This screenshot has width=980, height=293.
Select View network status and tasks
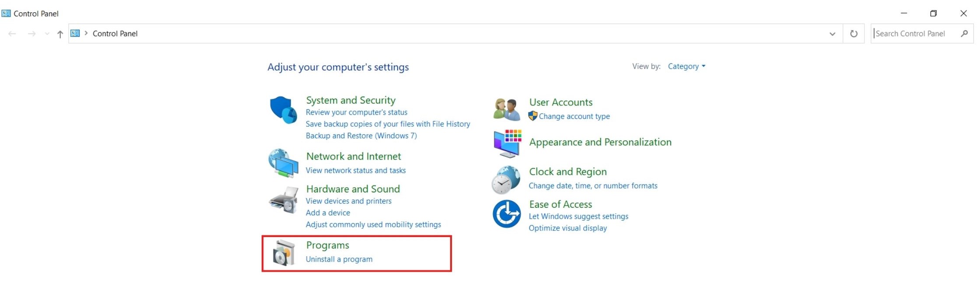355,171
